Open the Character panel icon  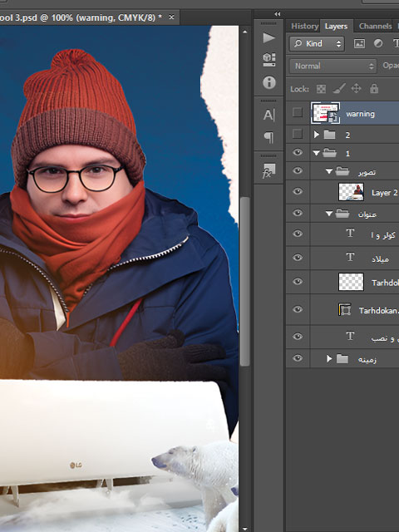268,115
